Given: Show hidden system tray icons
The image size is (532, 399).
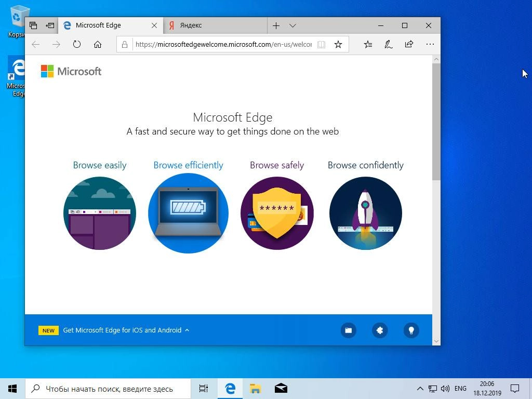Looking at the screenshot, I should tap(420, 389).
